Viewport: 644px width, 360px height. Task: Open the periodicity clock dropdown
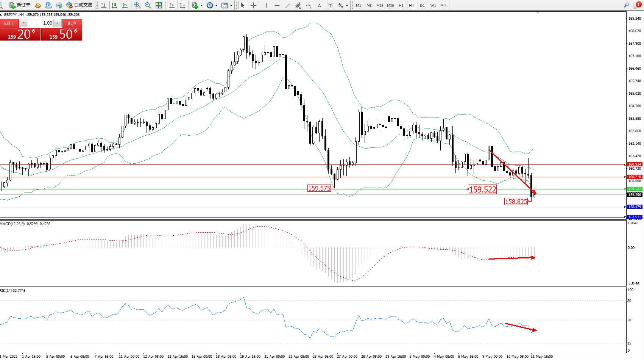click(216, 6)
